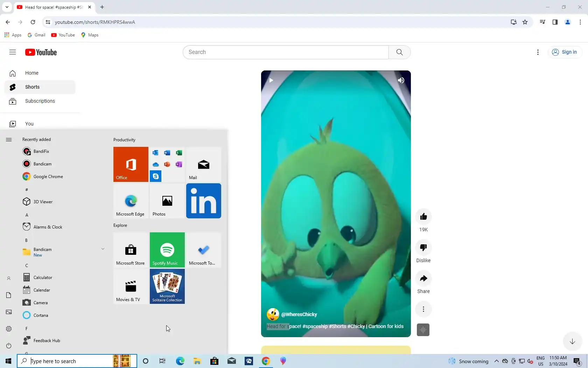Open Movies & TV tile
This screenshot has height=368, width=588.
coord(131,286)
